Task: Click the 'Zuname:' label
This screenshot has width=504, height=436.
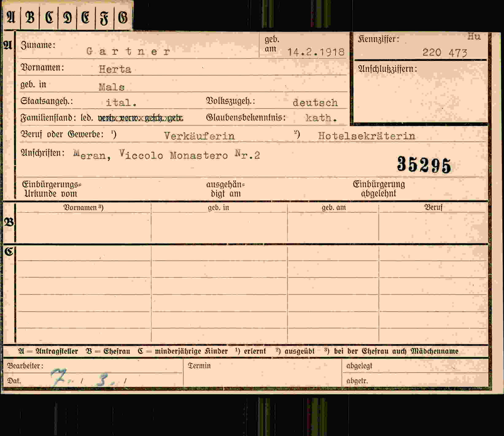Action: pyautogui.click(x=38, y=45)
